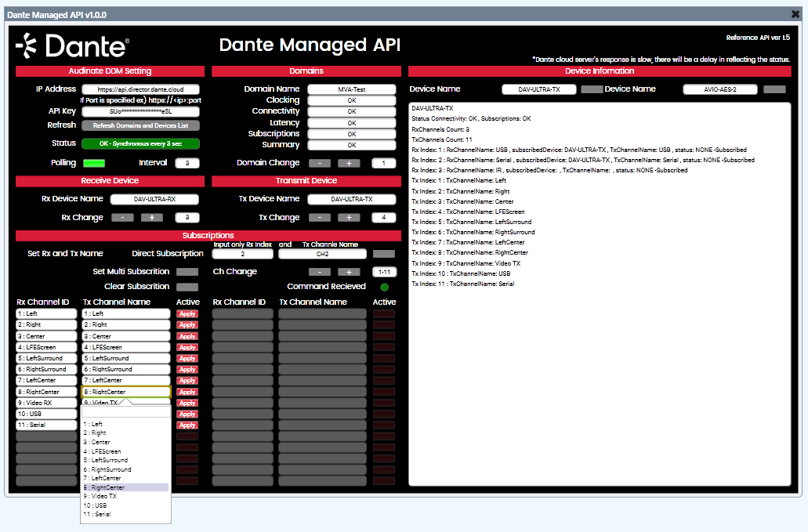Apply subscription for Rx channel 6 : RightSurround

click(187, 369)
